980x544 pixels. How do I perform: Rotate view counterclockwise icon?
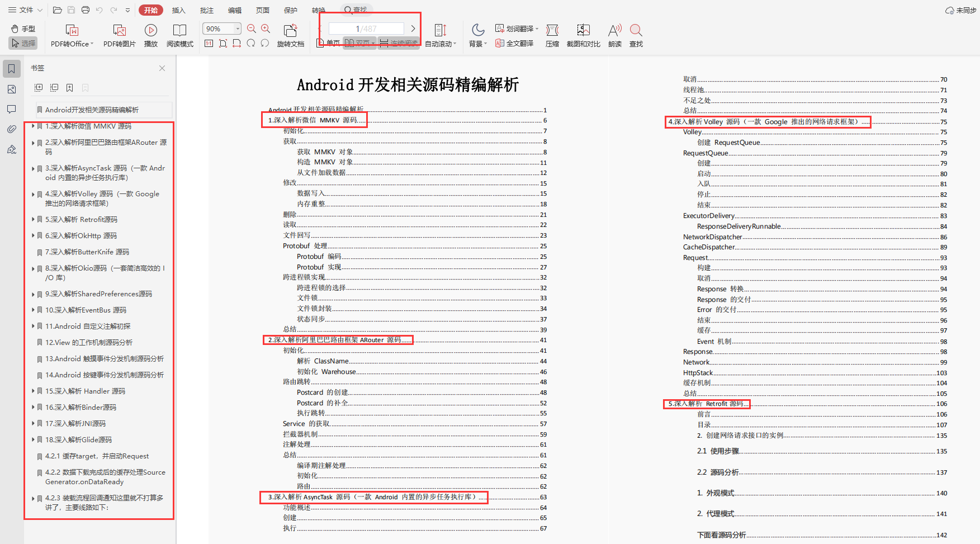click(264, 43)
